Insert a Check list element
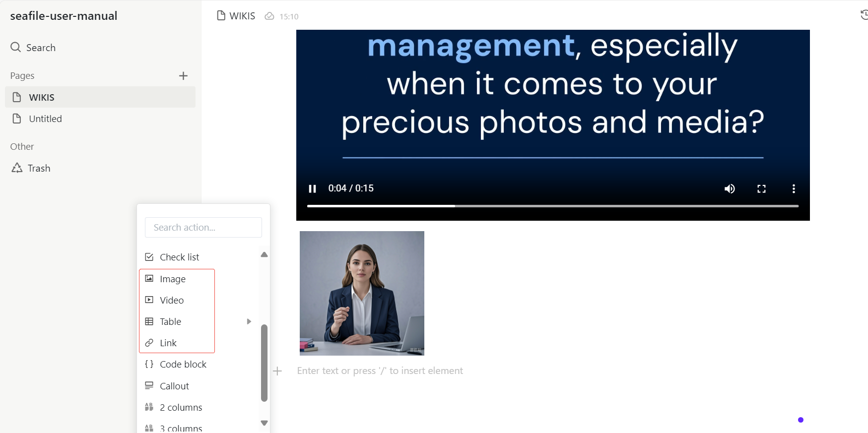The width and height of the screenshot is (868, 433). coord(179,257)
